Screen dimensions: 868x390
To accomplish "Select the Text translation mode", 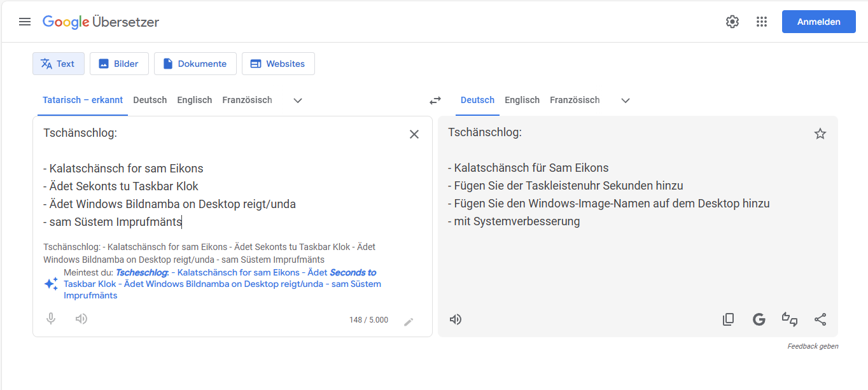I will [59, 64].
